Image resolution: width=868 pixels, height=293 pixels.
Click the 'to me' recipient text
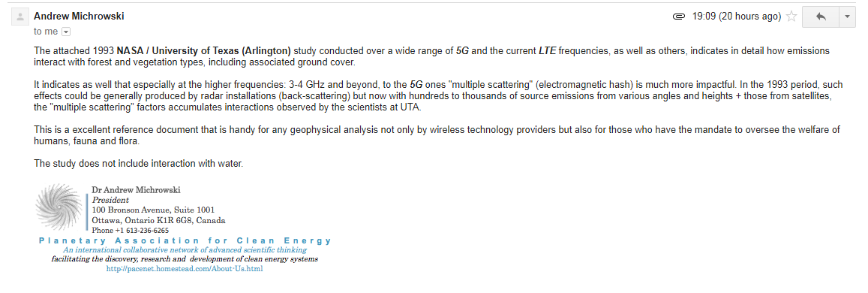click(46, 32)
